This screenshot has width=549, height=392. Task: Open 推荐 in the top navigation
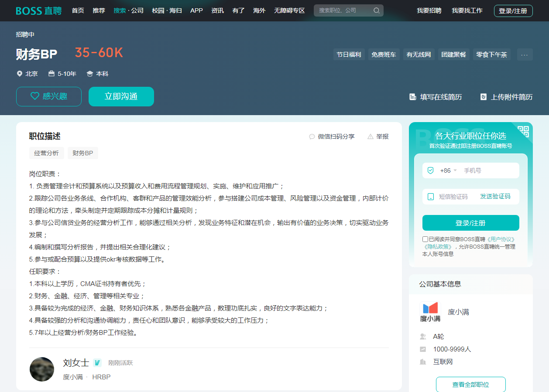[99, 10]
